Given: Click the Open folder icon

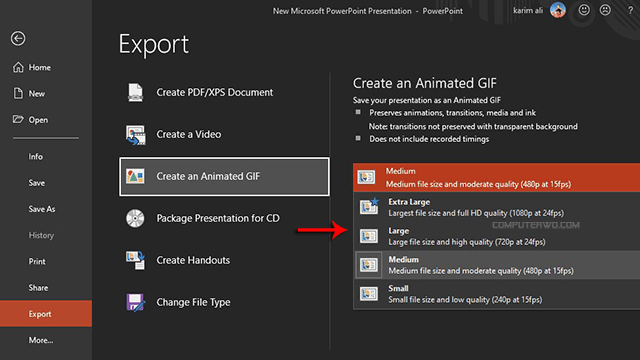Looking at the screenshot, I should [x=18, y=119].
